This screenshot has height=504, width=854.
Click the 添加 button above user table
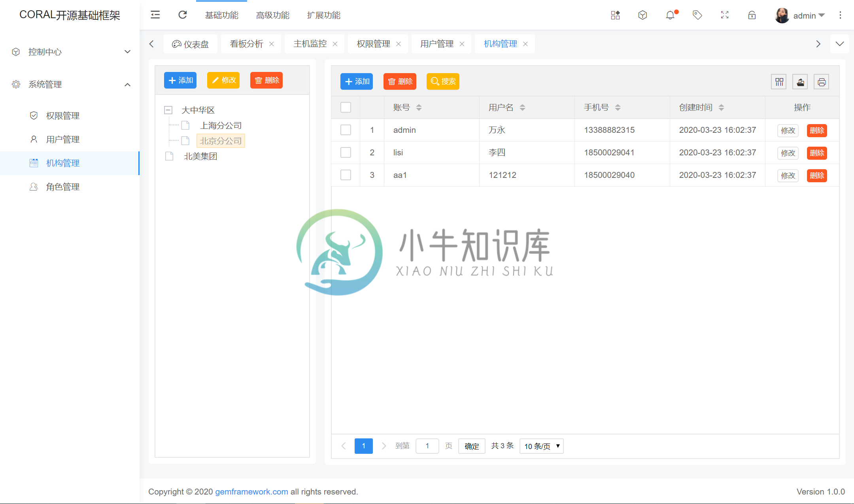(x=357, y=81)
